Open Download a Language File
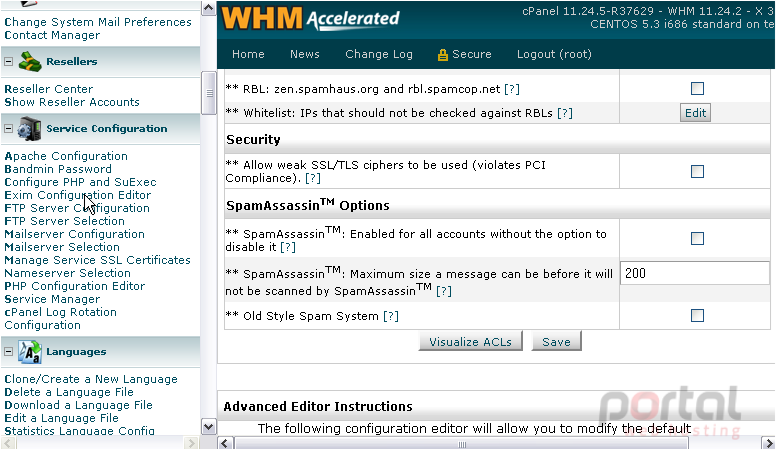 pos(78,405)
